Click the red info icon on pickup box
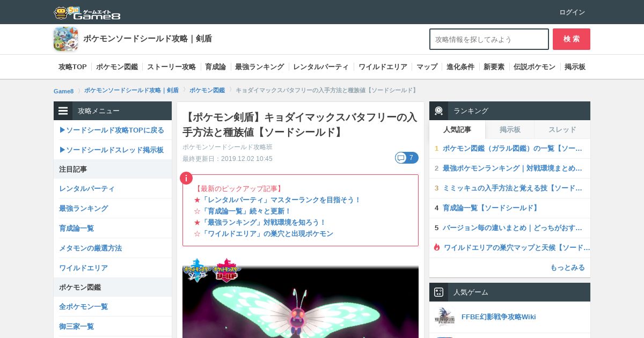Screen dimensions: 644x338 click(x=186, y=178)
